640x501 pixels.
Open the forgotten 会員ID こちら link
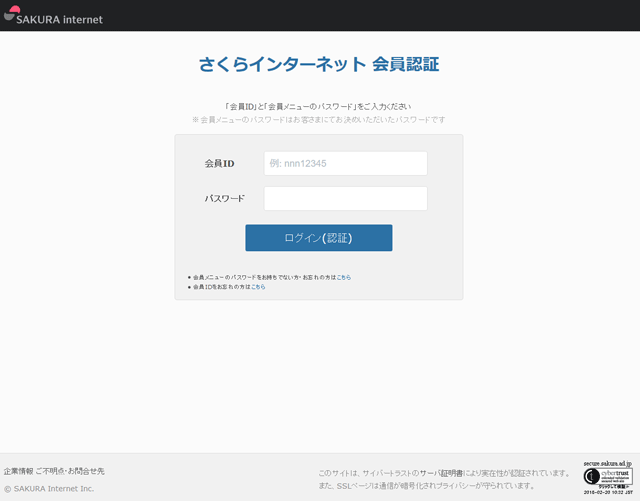tap(258, 287)
